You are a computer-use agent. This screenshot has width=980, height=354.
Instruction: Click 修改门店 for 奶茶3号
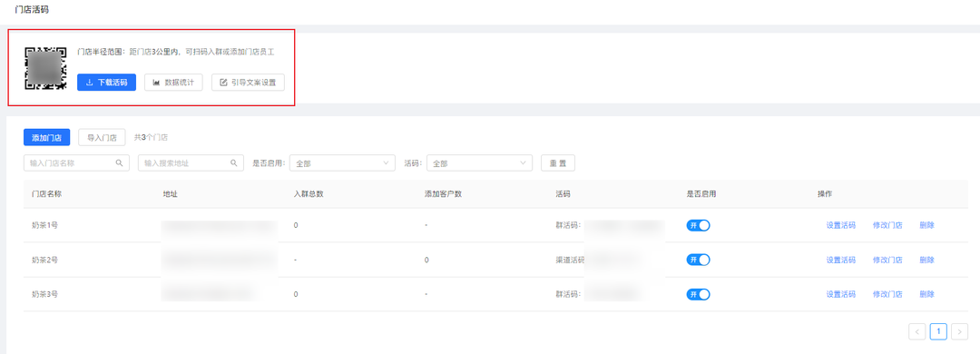click(x=887, y=294)
